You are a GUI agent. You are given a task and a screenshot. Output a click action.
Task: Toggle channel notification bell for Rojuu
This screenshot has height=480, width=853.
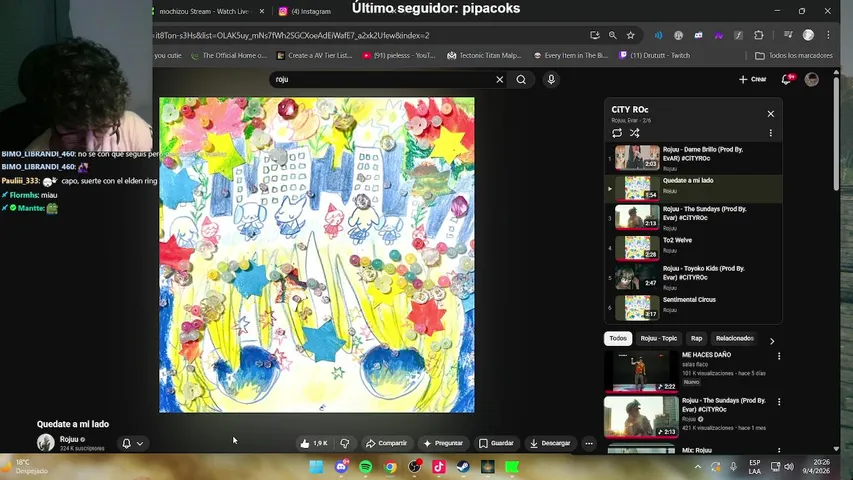[x=127, y=444]
